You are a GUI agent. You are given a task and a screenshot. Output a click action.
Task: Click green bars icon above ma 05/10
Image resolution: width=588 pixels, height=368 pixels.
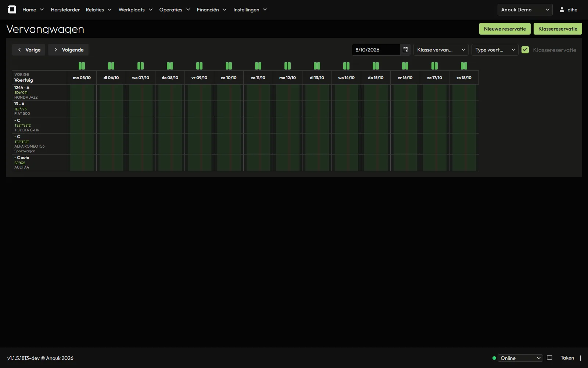coord(82,66)
